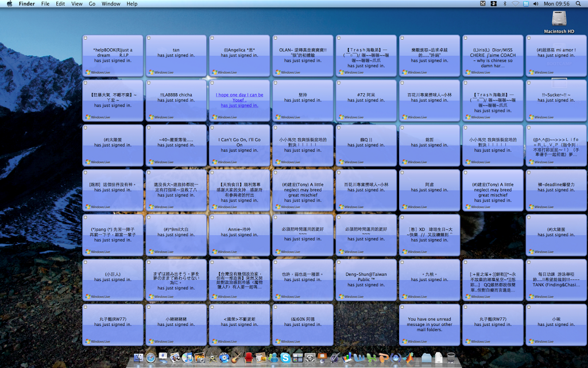Click the volume icon in menu bar

point(537,4)
